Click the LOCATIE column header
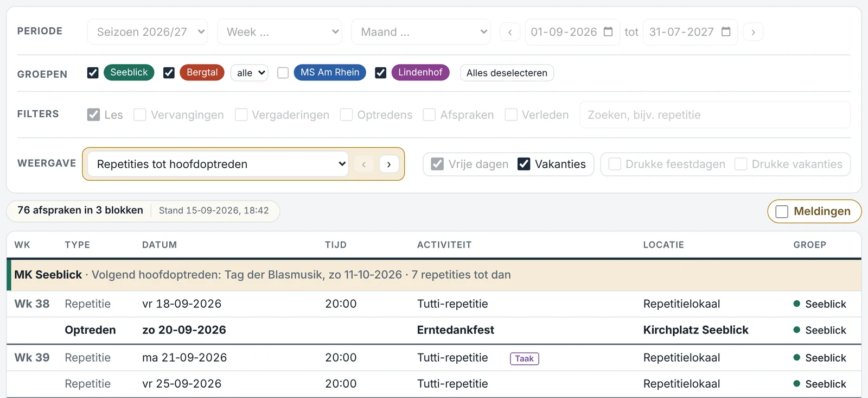This screenshot has height=398, width=868. [x=663, y=245]
